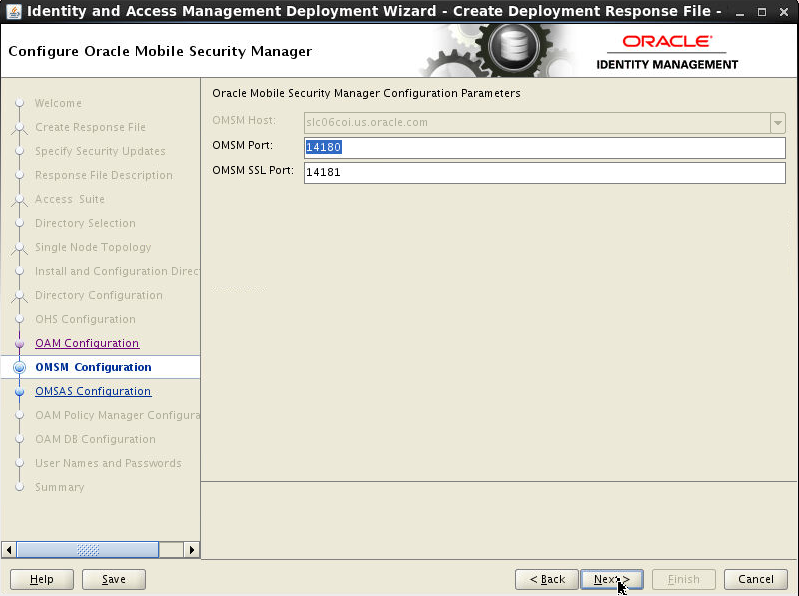Click the step list horizontal scrollbar thumb
The width and height of the screenshot is (799, 596).
(88, 550)
